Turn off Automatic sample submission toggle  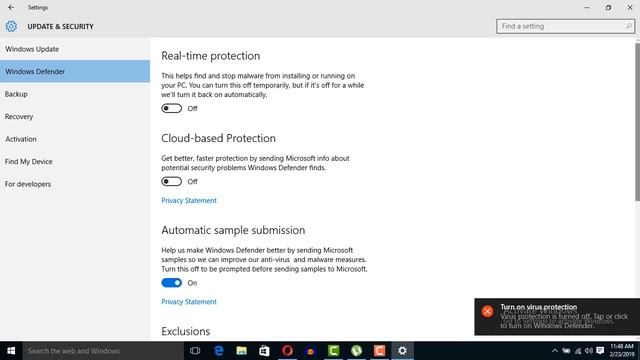point(171,282)
